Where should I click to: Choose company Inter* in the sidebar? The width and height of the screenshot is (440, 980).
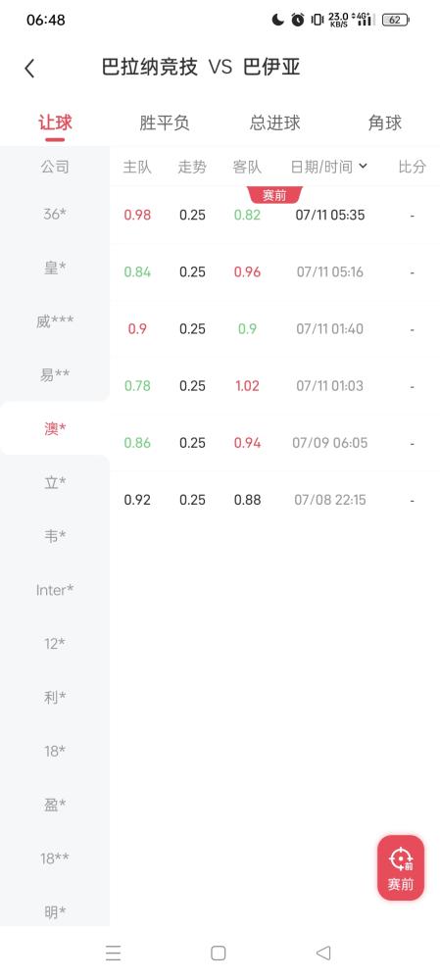(55, 589)
